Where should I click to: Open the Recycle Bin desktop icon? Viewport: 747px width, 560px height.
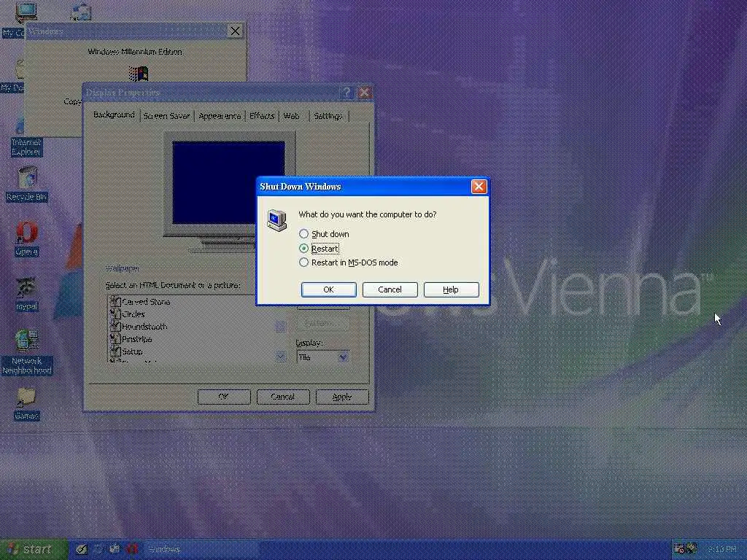point(27,184)
